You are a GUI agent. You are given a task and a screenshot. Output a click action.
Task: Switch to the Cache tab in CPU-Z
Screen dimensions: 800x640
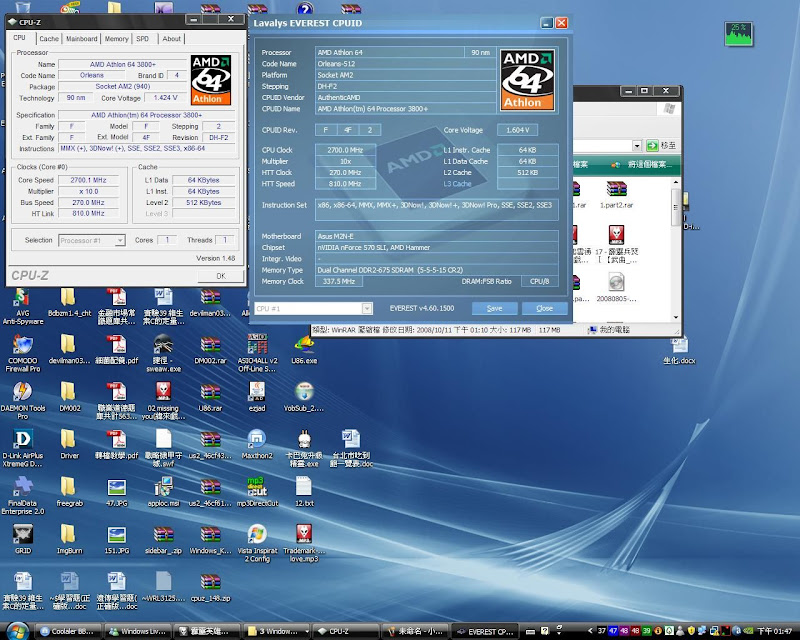[49, 38]
